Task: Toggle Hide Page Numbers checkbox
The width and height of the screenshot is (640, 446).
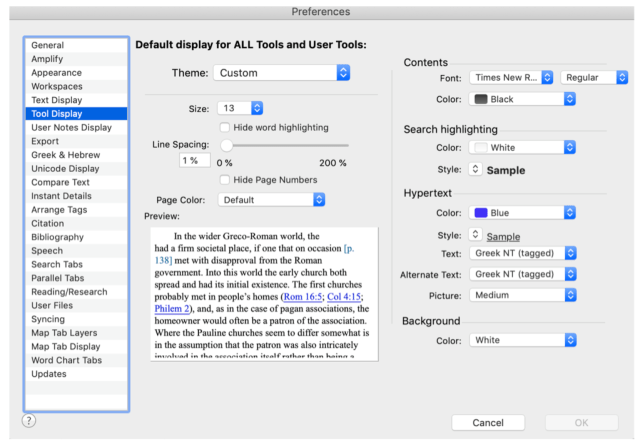Action: (224, 179)
